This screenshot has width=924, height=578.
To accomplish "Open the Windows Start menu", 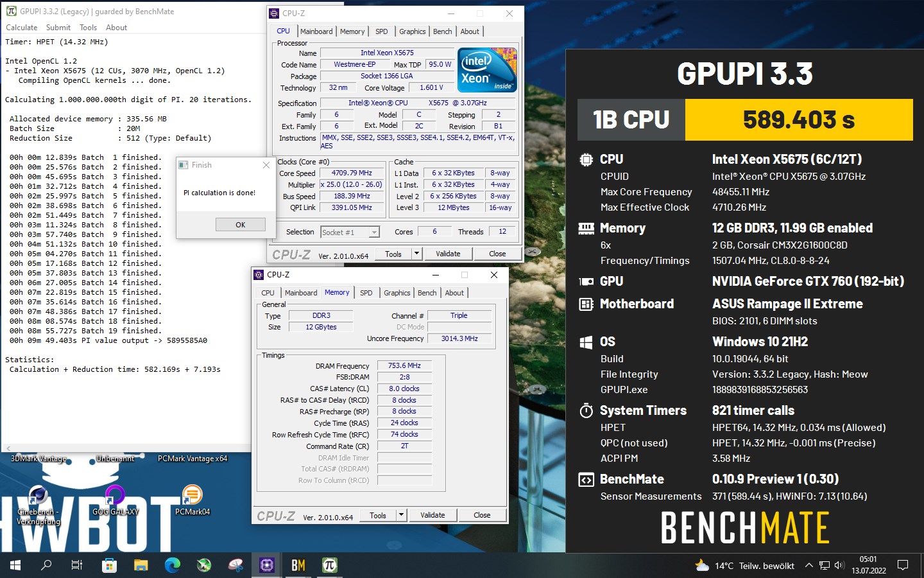I will coord(15,565).
